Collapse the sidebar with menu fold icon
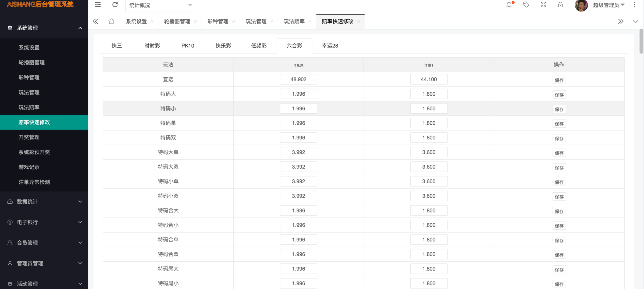This screenshot has width=644, height=289. [98, 5]
